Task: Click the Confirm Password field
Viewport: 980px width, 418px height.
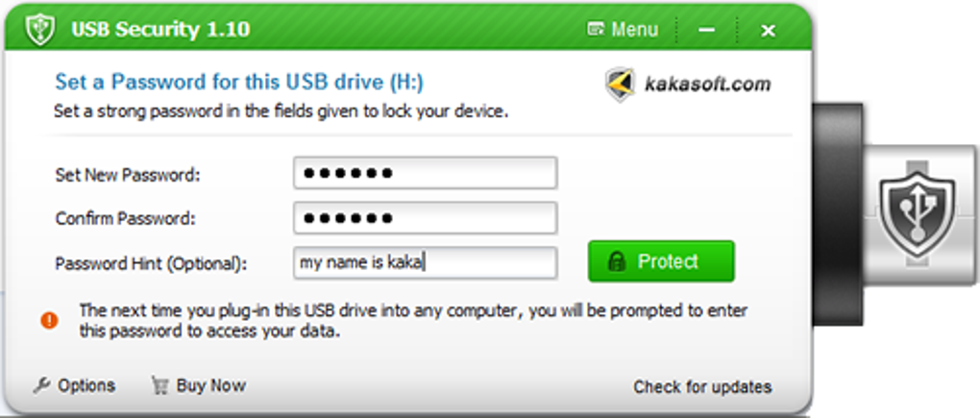Action: click(425, 218)
